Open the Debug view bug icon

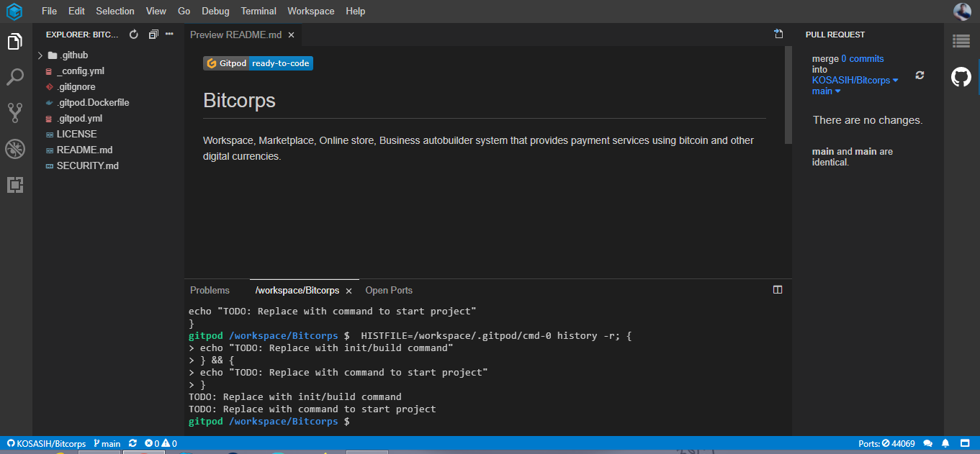[x=15, y=149]
